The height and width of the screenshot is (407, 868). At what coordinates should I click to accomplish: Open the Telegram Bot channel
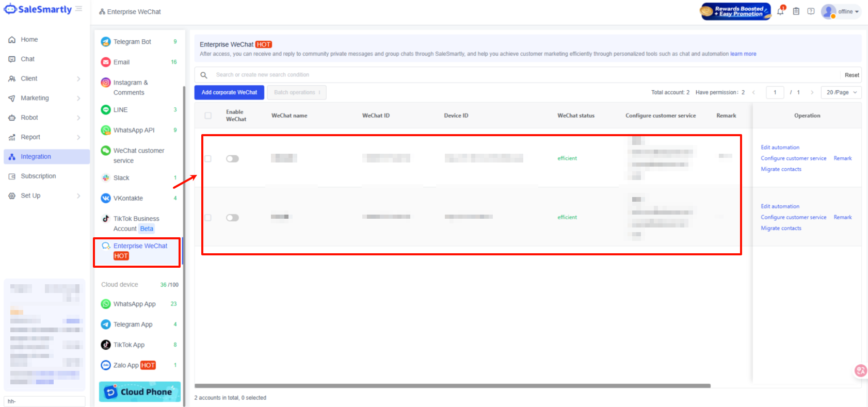coord(132,42)
